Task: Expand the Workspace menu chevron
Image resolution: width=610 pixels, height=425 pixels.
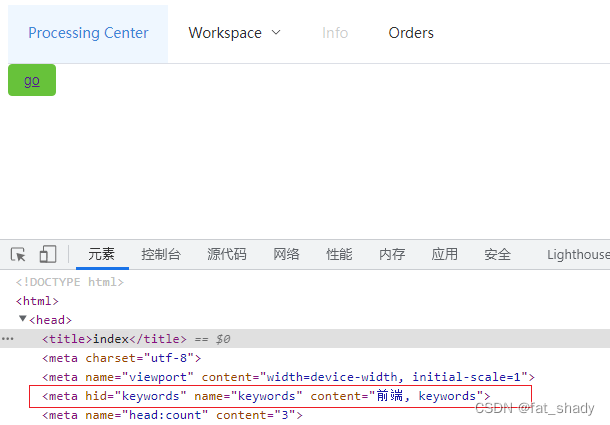Action: pos(276,33)
